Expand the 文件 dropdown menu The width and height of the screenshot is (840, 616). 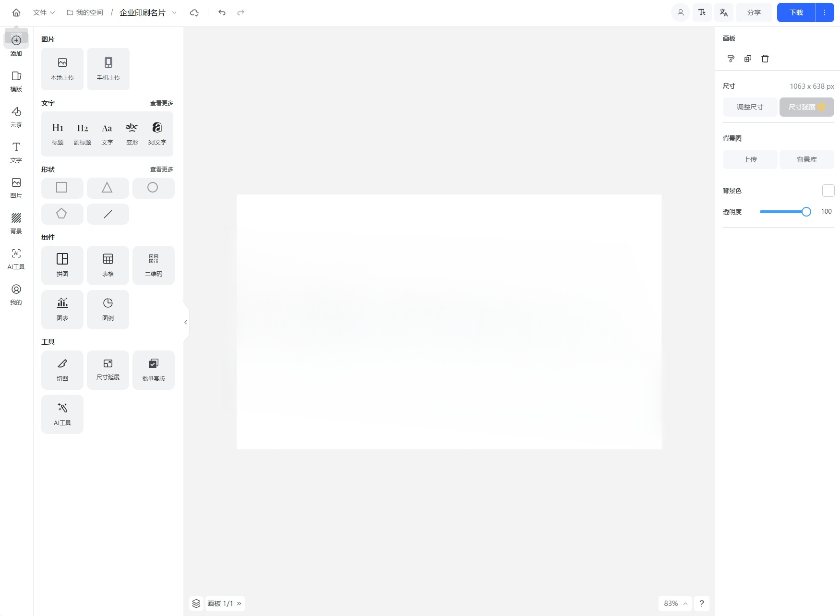[44, 12]
